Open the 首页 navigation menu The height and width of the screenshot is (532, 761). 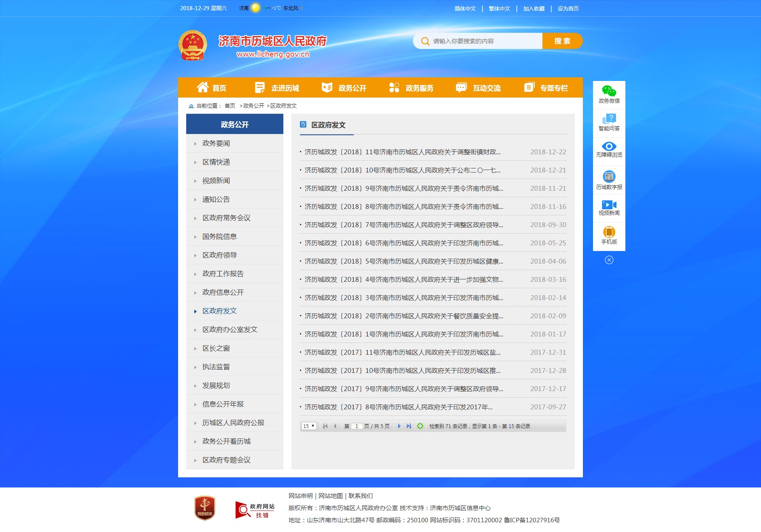click(211, 87)
